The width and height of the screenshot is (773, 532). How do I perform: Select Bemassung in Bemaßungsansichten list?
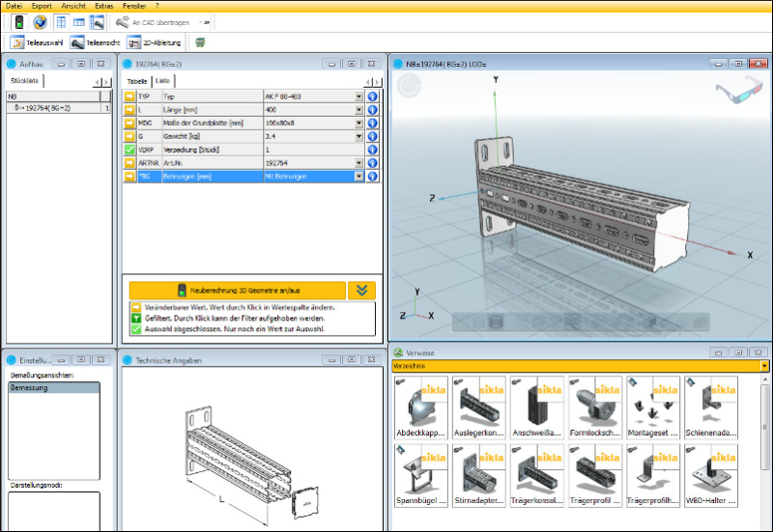tap(54, 388)
